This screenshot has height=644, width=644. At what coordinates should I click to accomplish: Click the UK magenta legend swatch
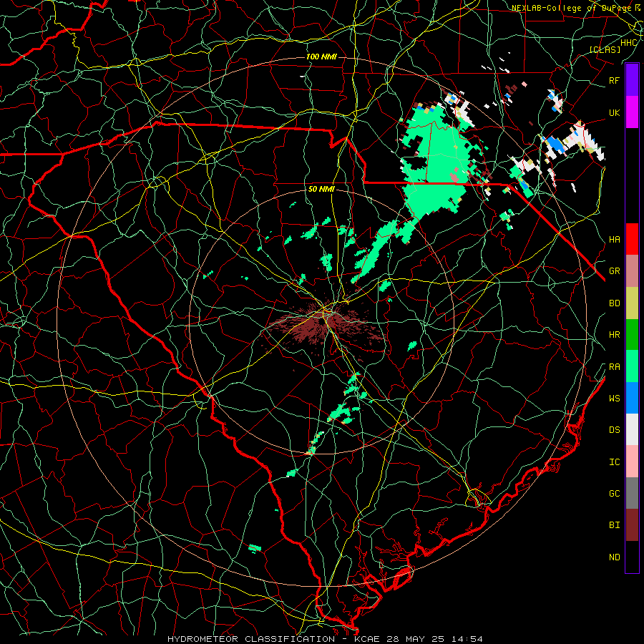[x=632, y=112]
